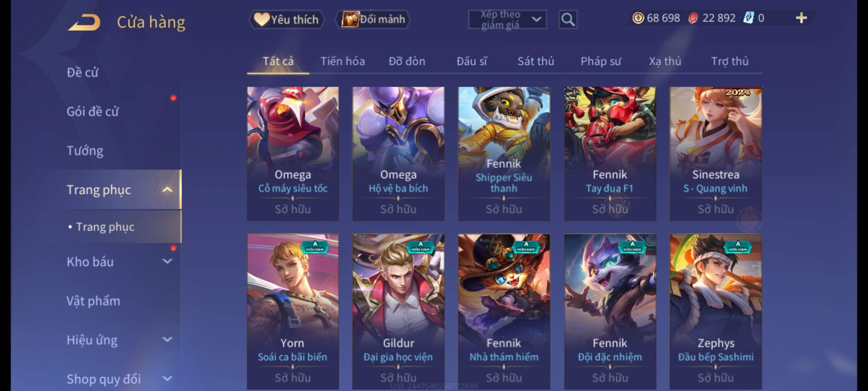Collapse the Trang phục sidebar section
The height and width of the screenshot is (391, 868).
pos(167,189)
